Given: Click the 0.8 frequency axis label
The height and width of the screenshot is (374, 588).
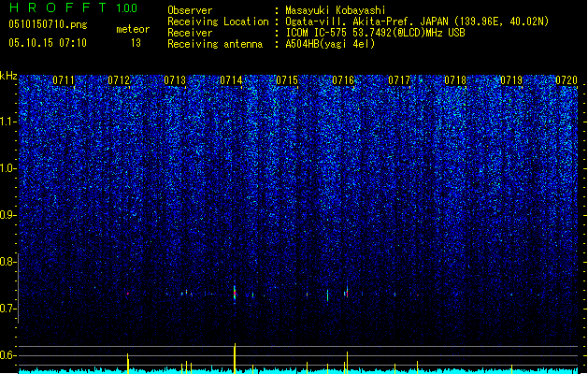Looking at the screenshot, I should point(8,262).
